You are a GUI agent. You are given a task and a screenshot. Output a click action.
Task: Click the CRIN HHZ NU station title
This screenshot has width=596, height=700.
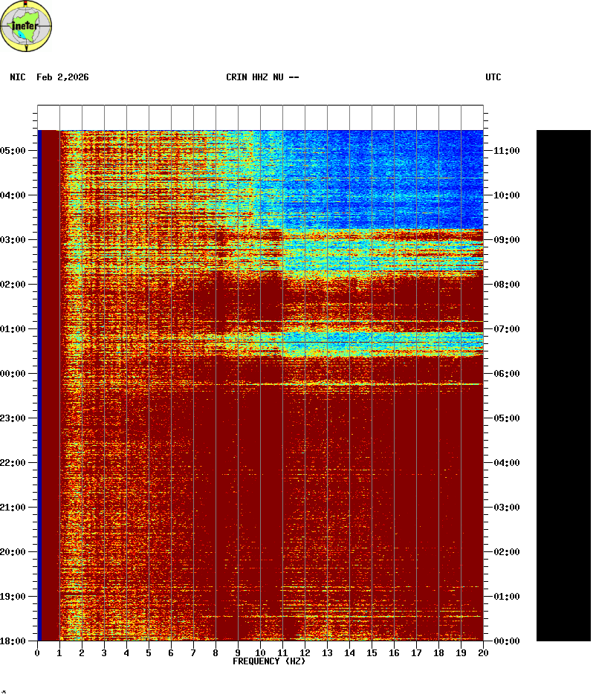(x=262, y=77)
